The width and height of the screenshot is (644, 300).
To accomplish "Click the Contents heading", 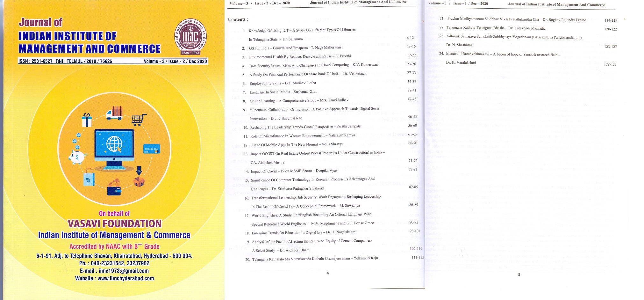I will 238,19.
